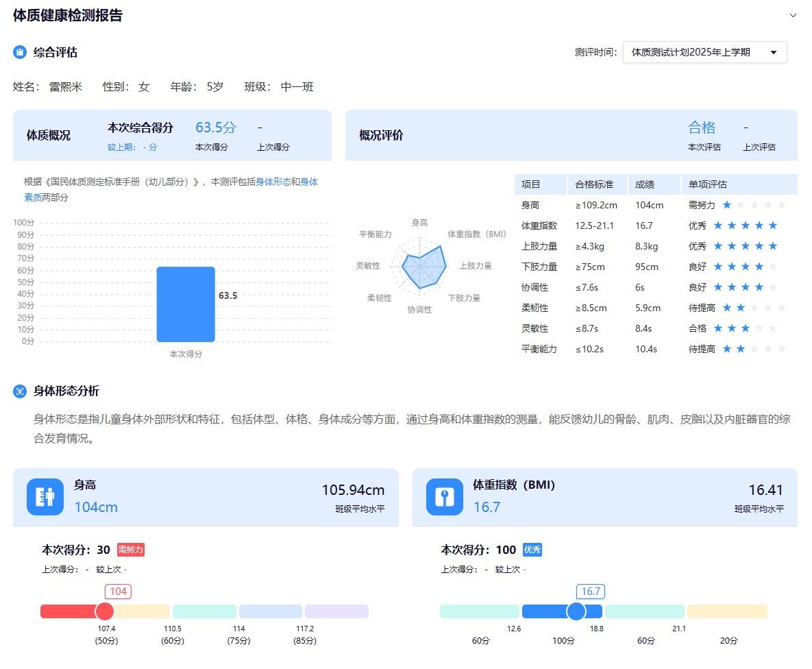Click the 需努力 red badge under 身高
The height and width of the screenshot is (669, 812).
click(130, 550)
